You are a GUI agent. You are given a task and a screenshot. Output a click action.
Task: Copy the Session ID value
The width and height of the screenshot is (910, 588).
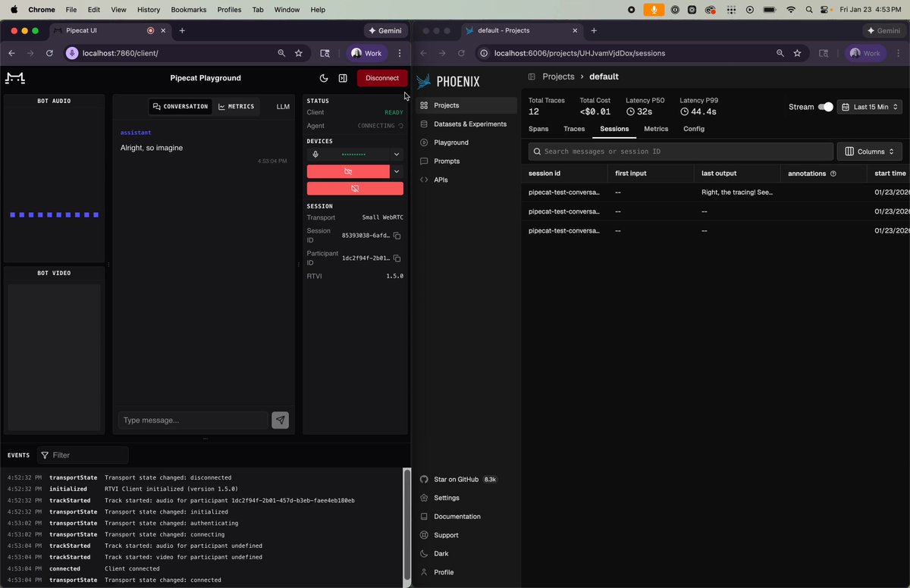397,236
